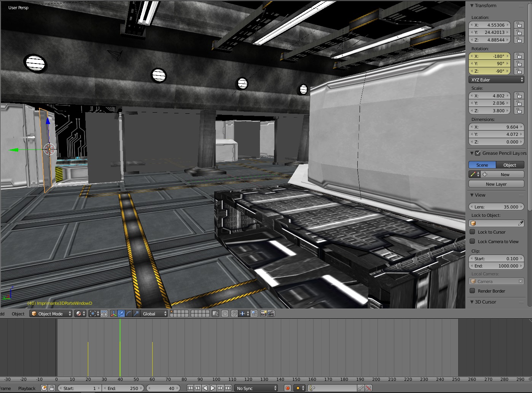Open the XYZ Euler rotation mode dropdown
The image size is (532, 393).
pyautogui.click(x=496, y=80)
